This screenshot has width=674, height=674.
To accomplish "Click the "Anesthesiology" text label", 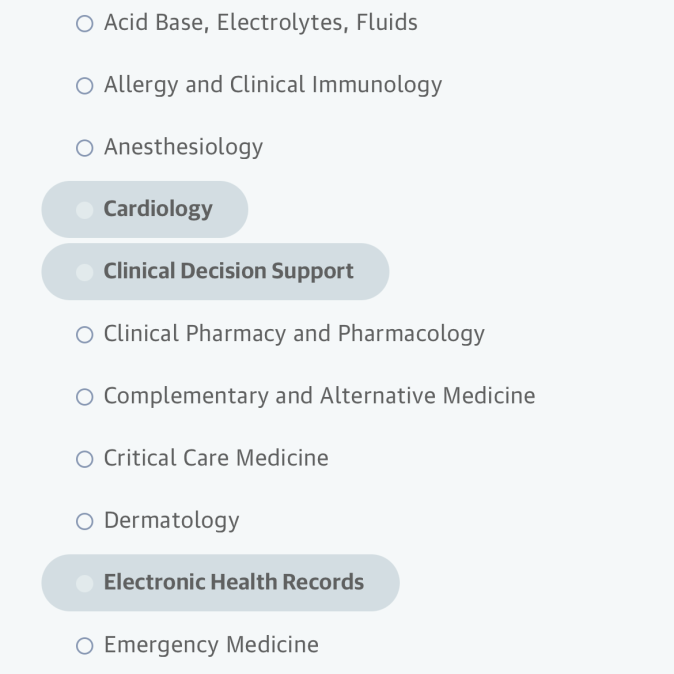I will click(183, 147).
